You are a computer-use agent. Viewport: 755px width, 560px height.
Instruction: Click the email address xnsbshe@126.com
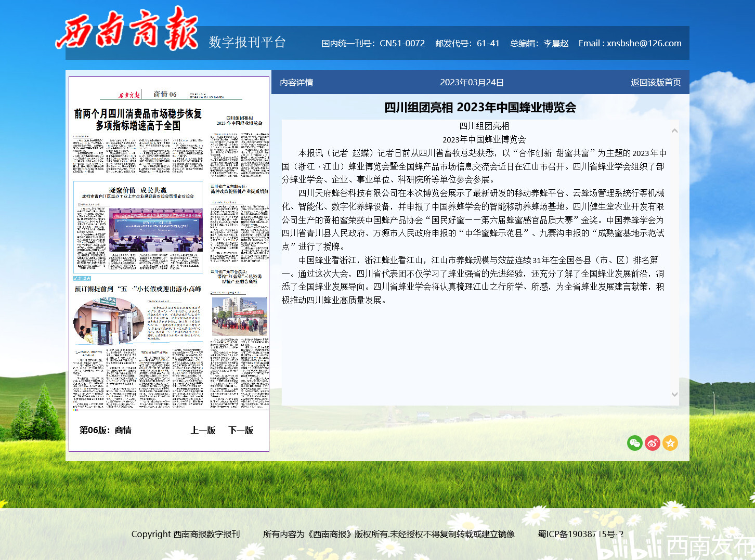coord(645,43)
